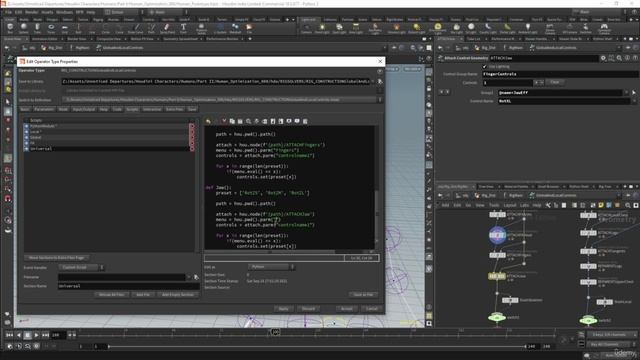Open the Control Name dropdown arrow

coord(634,101)
